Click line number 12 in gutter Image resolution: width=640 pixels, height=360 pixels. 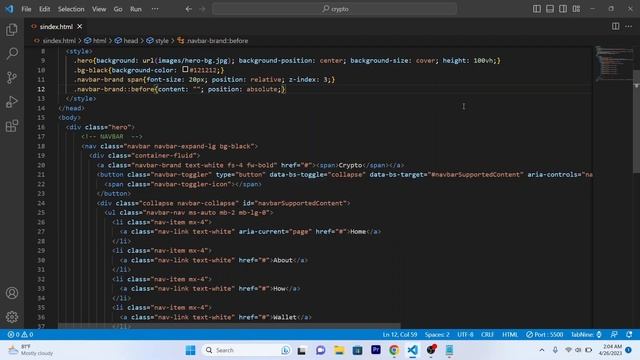pyautogui.click(x=41, y=89)
